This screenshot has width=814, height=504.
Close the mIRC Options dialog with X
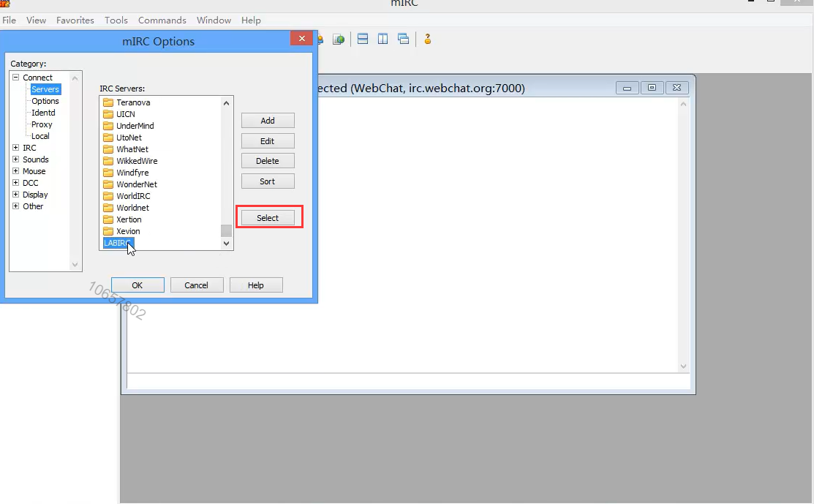301,39
